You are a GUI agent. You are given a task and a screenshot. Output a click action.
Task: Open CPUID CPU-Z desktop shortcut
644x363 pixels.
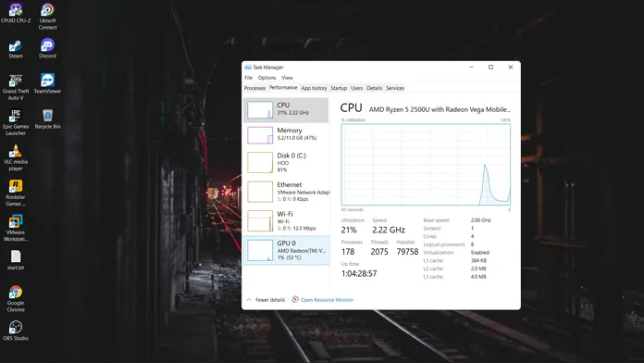click(16, 13)
